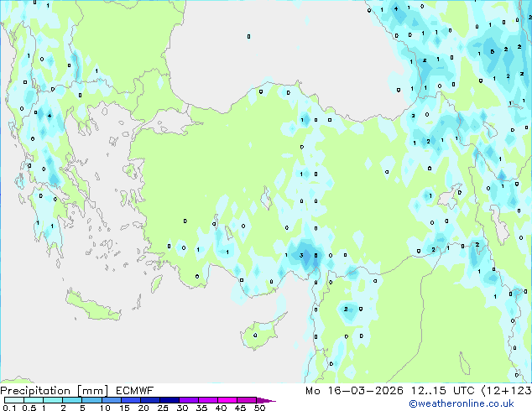532x411 pixels.
Task: Click the '20' legend scale label
Action: tap(143, 408)
